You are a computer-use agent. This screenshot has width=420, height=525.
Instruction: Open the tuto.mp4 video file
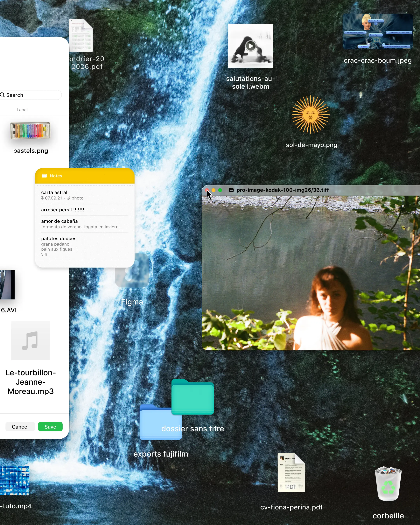click(x=15, y=480)
